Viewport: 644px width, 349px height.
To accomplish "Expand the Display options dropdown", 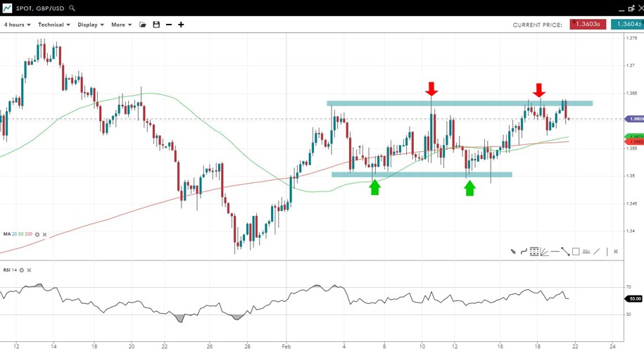I will [x=91, y=25].
